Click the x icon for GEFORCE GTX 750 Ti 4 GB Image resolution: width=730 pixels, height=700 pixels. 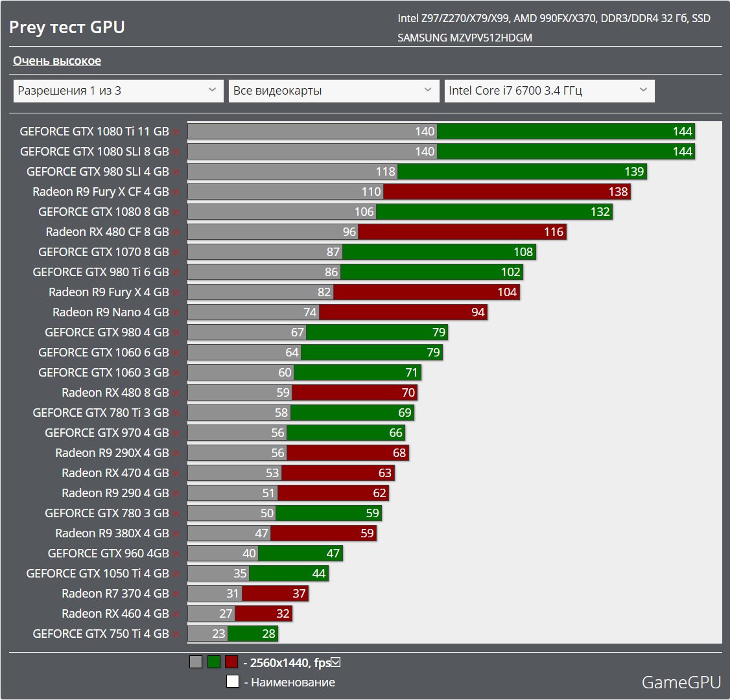pos(176,635)
